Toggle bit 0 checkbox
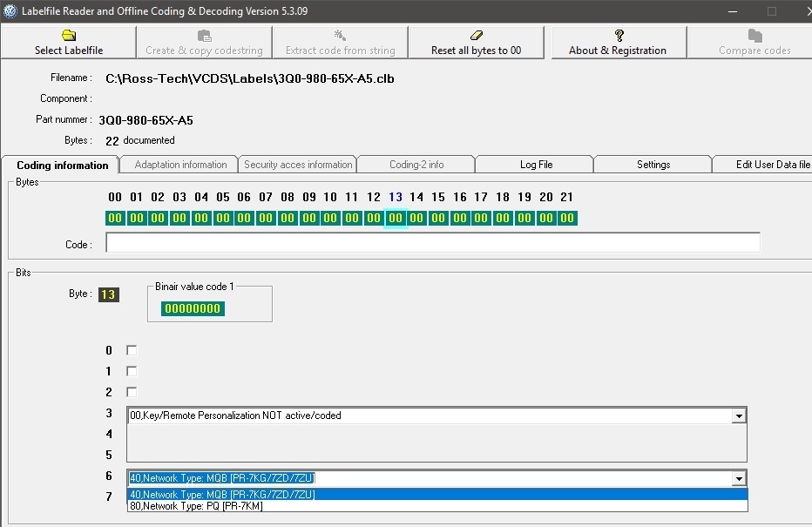The width and height of the screenshot is (812, 527). point(132,350)
